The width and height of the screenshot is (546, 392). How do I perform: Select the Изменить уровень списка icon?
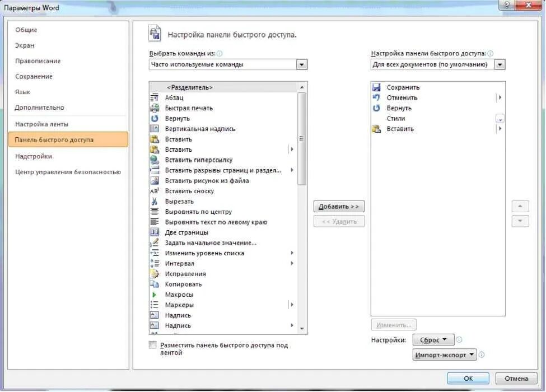154,253
